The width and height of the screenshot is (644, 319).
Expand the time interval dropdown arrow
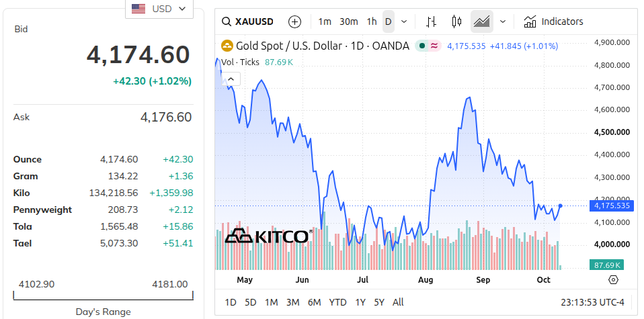coord(404,21)
